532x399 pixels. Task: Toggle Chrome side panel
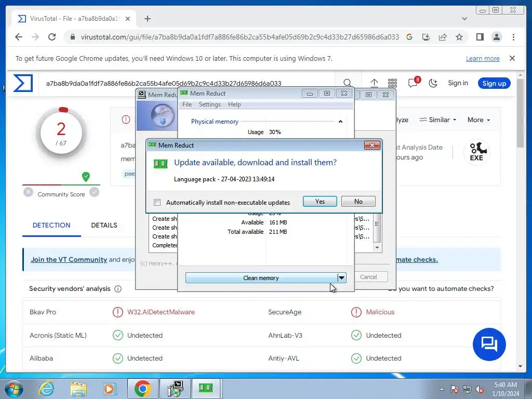point(480,37)
